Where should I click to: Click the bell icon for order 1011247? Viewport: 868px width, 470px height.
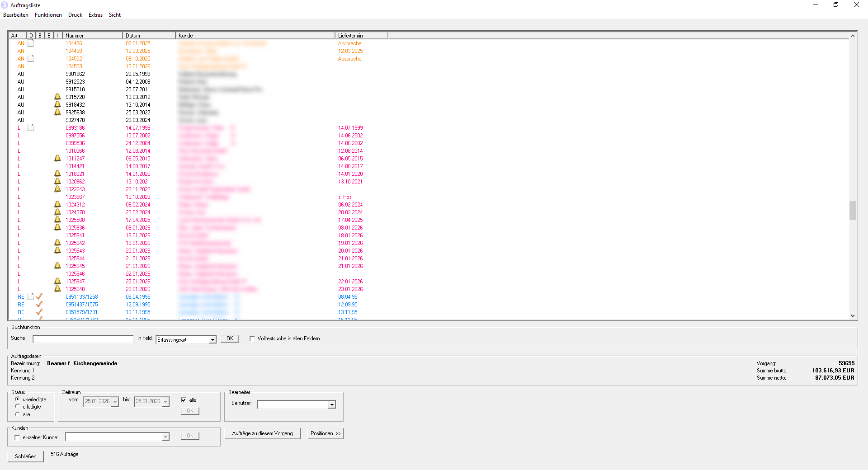tap(57, 158)
